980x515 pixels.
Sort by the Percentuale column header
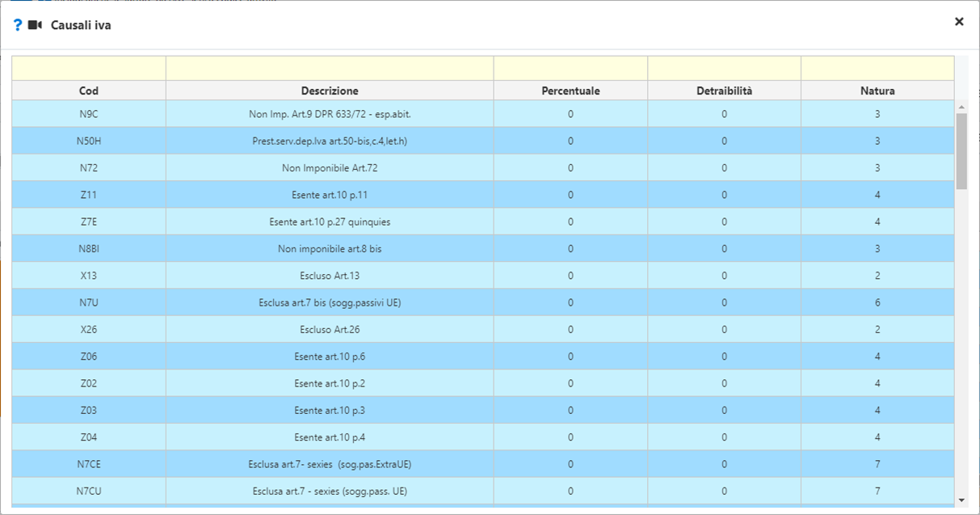tap(570, 91)
